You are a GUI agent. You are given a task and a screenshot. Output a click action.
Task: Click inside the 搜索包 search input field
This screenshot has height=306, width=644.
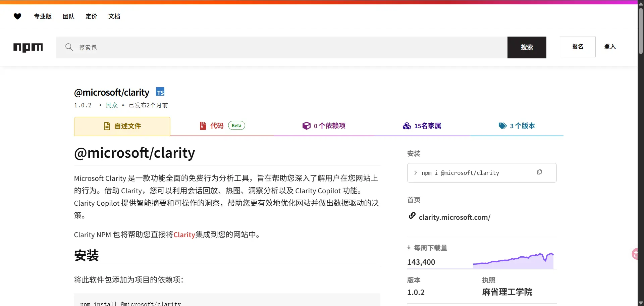(x=235, y=47)
